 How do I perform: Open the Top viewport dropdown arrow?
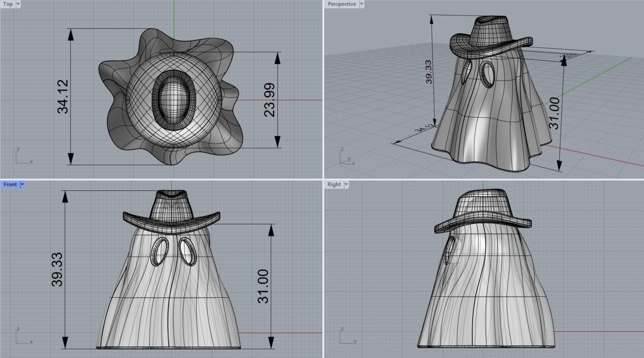pyautogui.click(x=18, y=4)
